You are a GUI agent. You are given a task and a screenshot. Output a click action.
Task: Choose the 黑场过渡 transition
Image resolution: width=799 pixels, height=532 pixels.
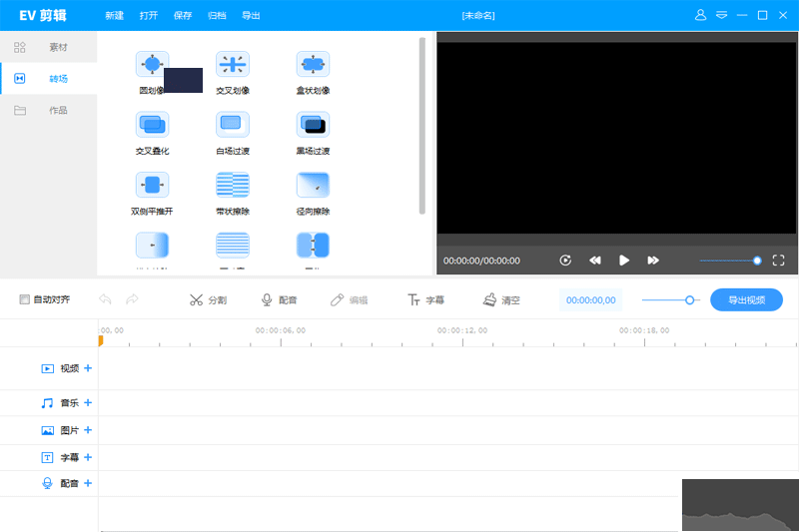click(x=313, y=125)
